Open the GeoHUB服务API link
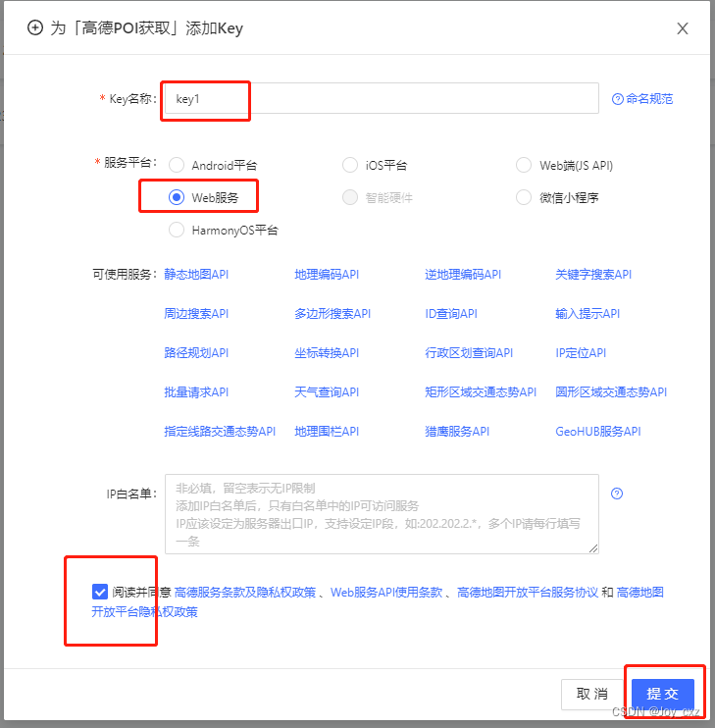715x728 pixels. (x=598, y=432)
